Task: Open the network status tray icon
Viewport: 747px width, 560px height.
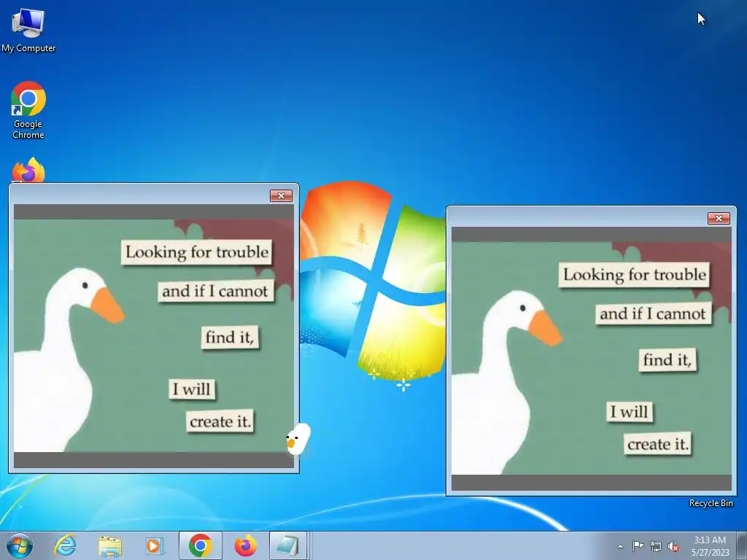Action: [656, 546]
